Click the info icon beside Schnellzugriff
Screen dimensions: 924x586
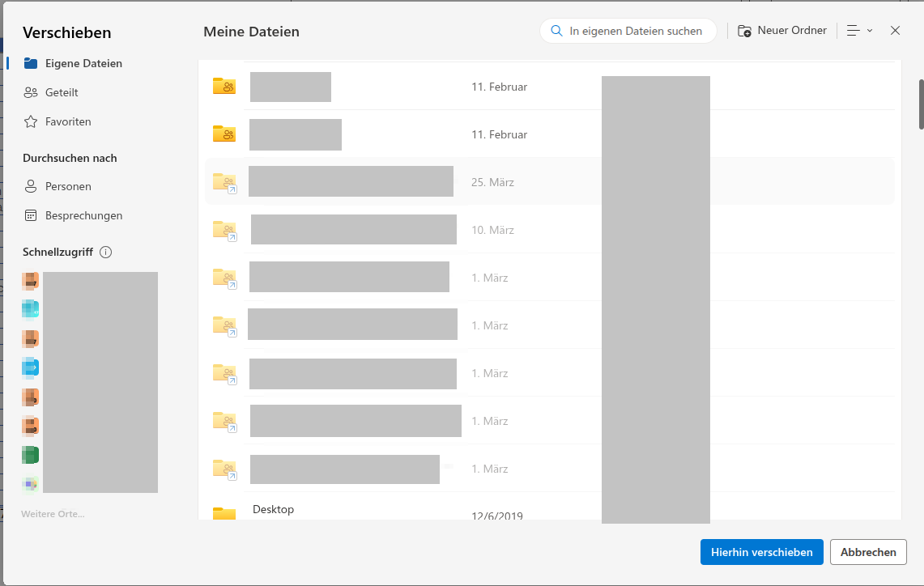click(x=105, y=252)
